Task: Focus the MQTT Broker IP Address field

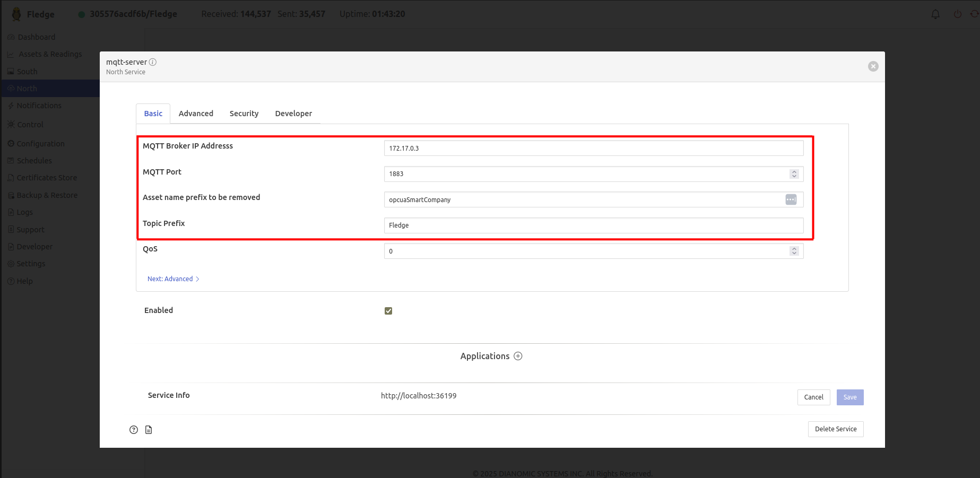Action: (593, 148)
